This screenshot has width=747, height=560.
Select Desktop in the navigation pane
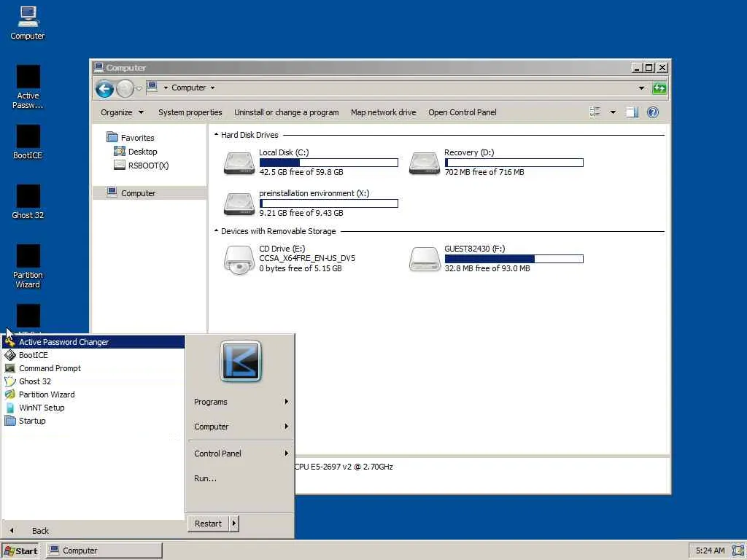tap(142, 152)
